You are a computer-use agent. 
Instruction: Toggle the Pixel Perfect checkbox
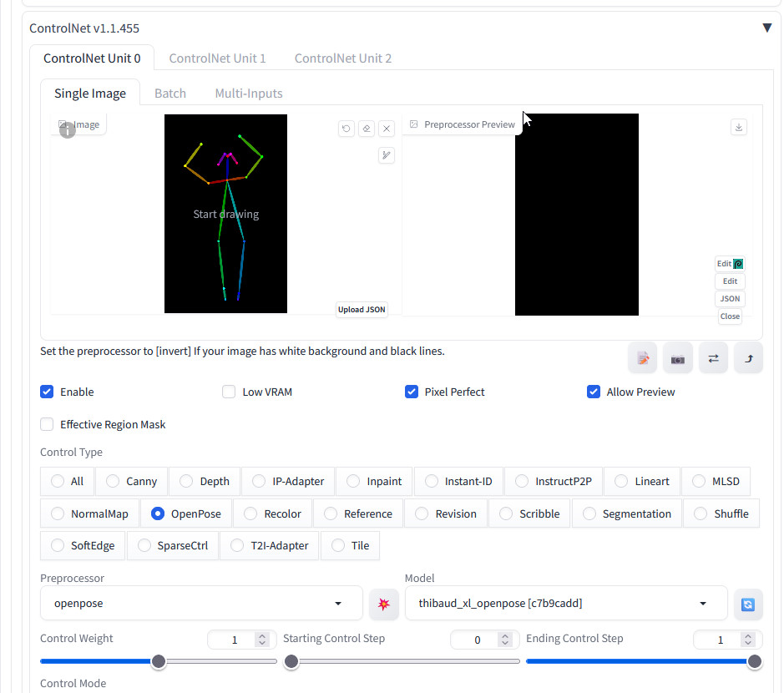click(412, 392)
